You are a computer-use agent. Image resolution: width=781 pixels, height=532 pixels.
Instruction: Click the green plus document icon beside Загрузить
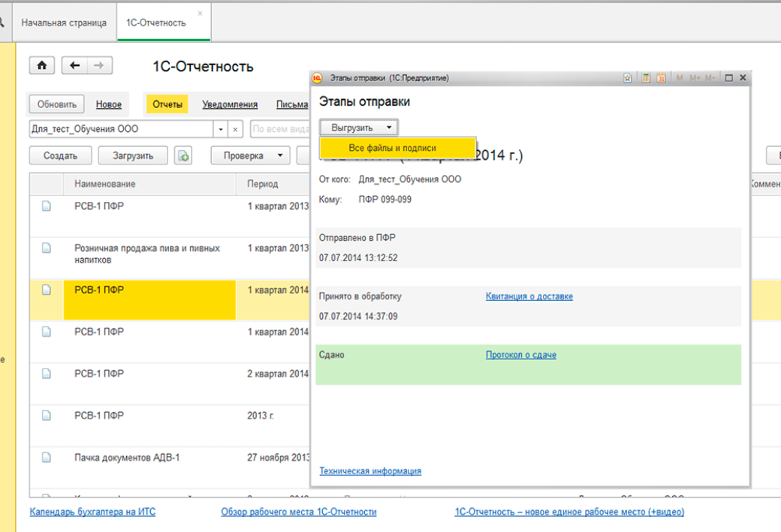pos(183,156)
